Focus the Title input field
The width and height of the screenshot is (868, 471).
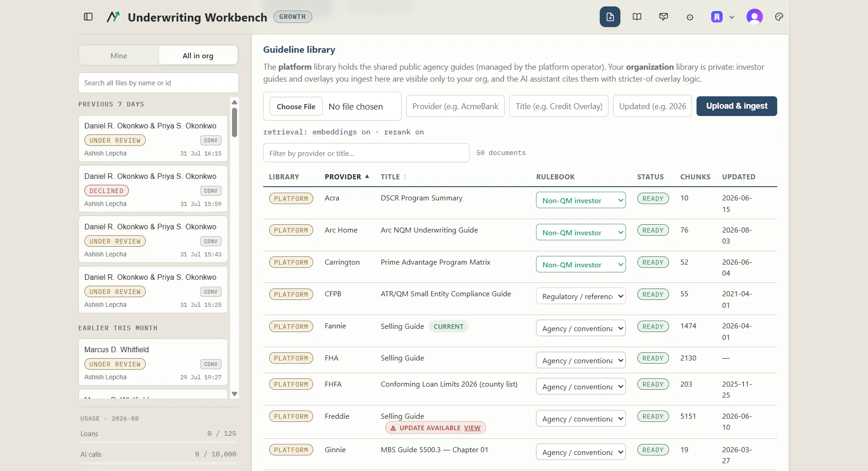tap(559, 106)
